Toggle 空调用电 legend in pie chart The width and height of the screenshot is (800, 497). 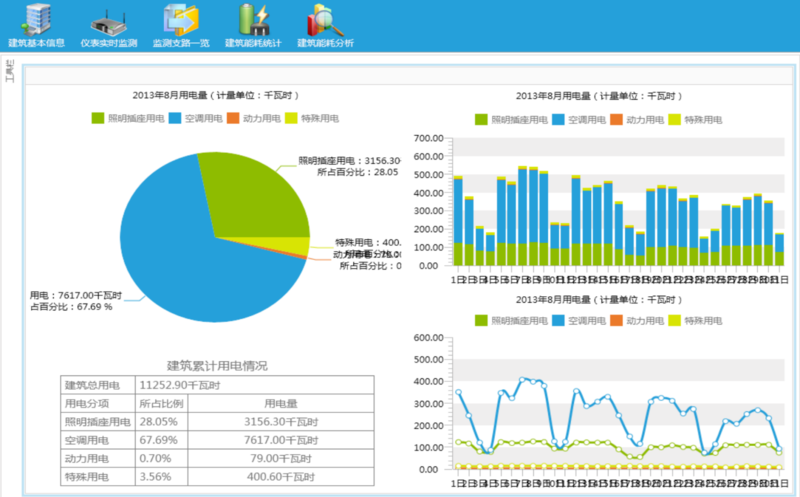tap(200, 119)
